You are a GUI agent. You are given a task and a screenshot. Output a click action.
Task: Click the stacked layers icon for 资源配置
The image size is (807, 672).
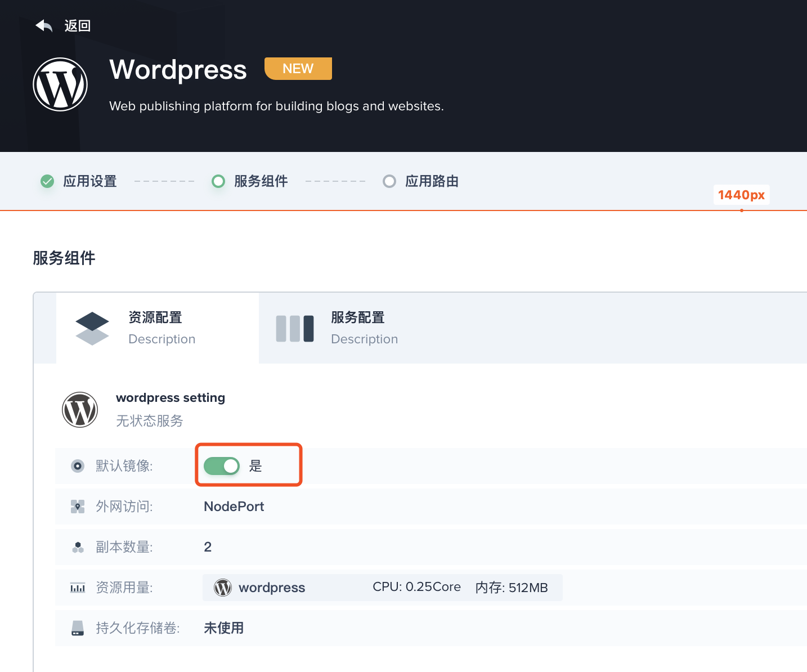[x=92, y=328]
